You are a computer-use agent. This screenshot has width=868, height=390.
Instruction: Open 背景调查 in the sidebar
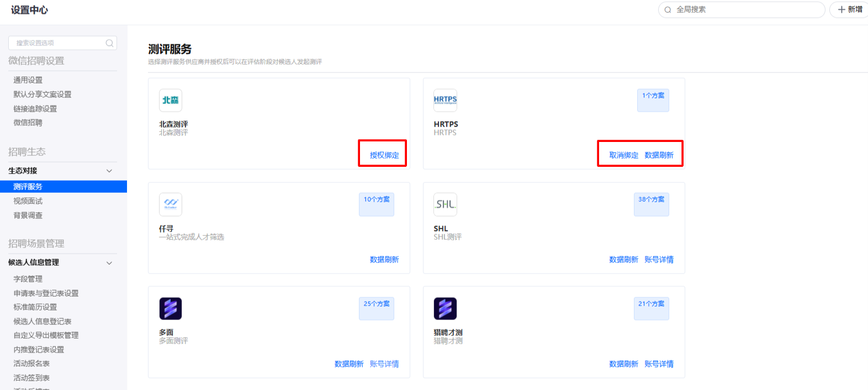pyautogui.click(x=28, y=215)
